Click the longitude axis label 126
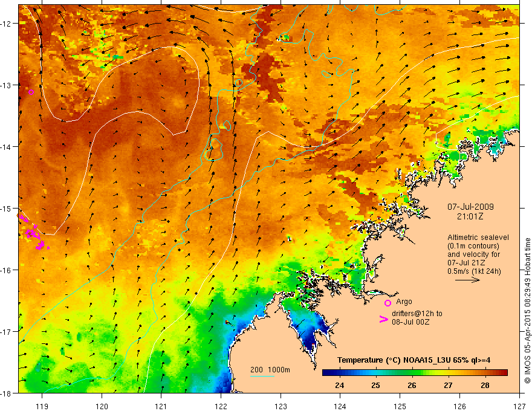This screenshot has height=411, width=532. [x=459, y=406]
